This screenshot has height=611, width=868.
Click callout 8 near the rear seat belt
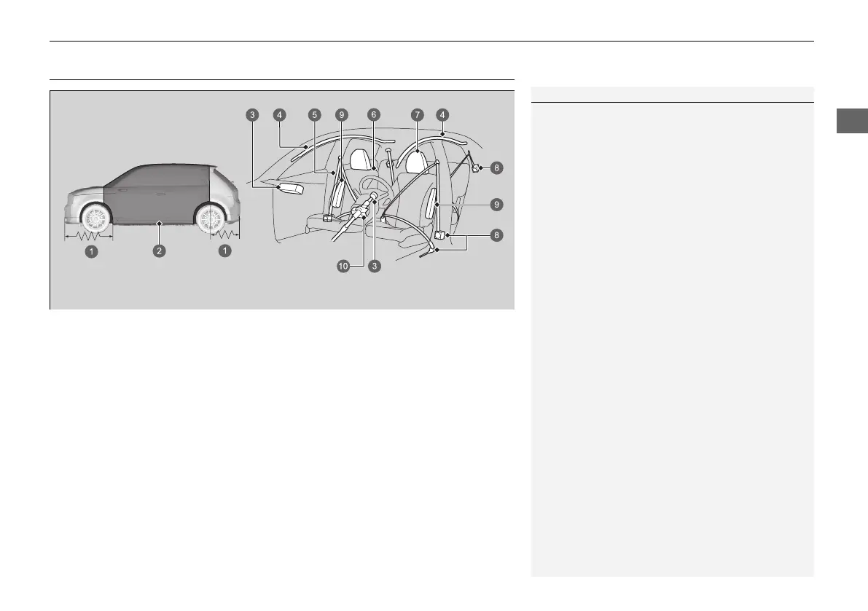[496, 167]
